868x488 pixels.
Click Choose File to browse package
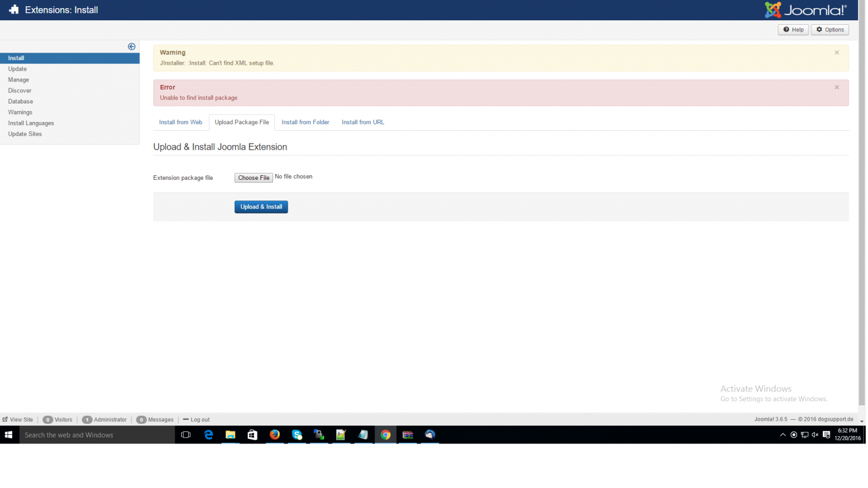[253, 178]
